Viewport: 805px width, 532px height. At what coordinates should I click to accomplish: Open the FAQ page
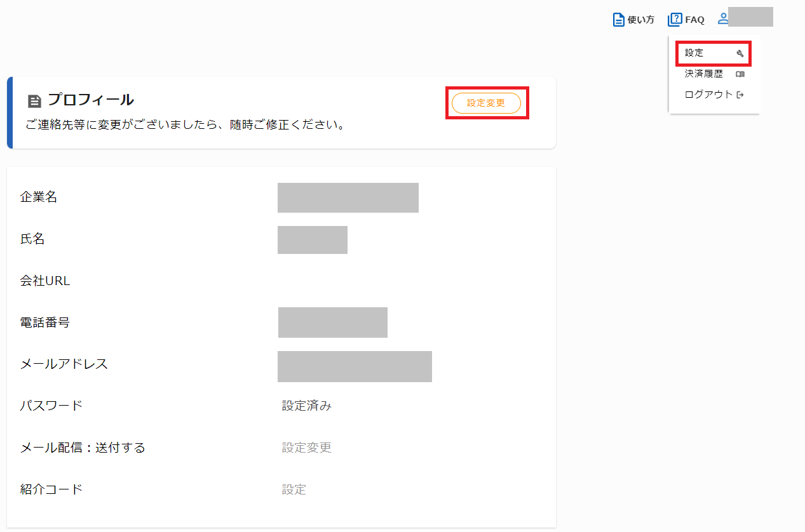(694, 19)
